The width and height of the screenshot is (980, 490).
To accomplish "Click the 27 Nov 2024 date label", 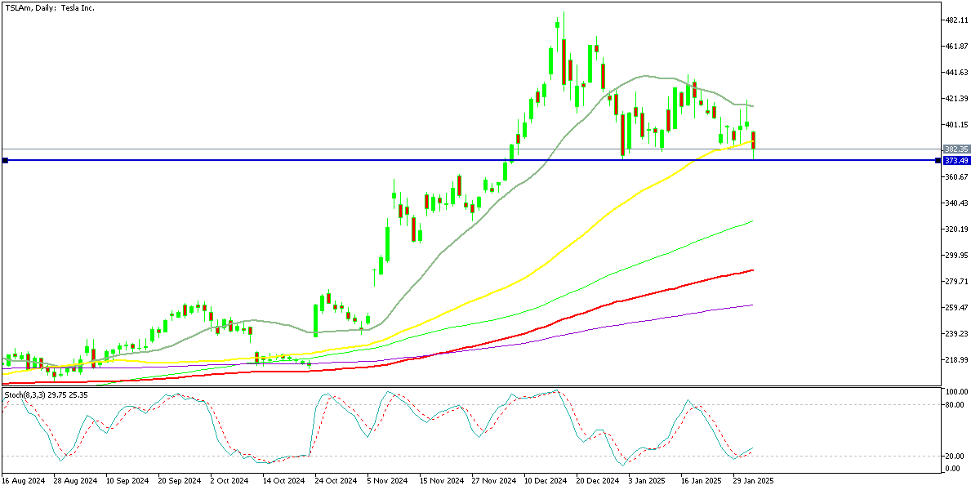I will click(x=492, y=481).
